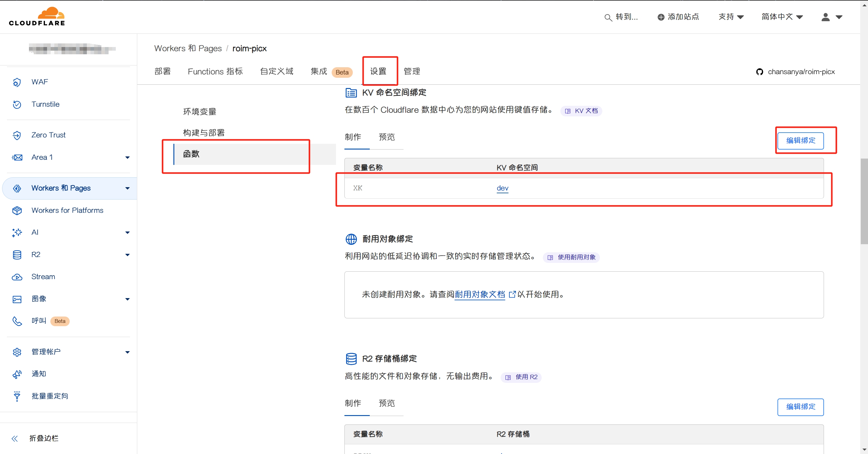Viewport: 868px width, 454px height.
Task: Expand the Area 1 menu arrow
Action: pos(127,157)
